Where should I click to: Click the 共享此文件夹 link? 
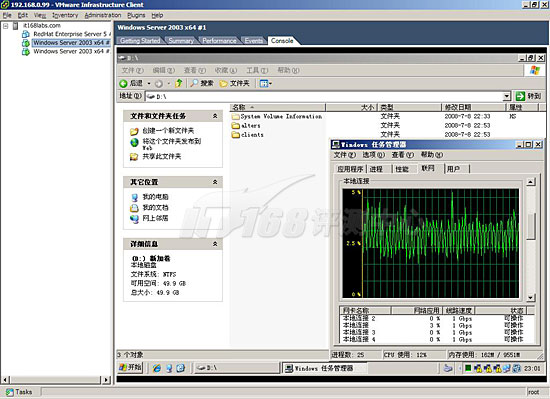click(161, 157)
